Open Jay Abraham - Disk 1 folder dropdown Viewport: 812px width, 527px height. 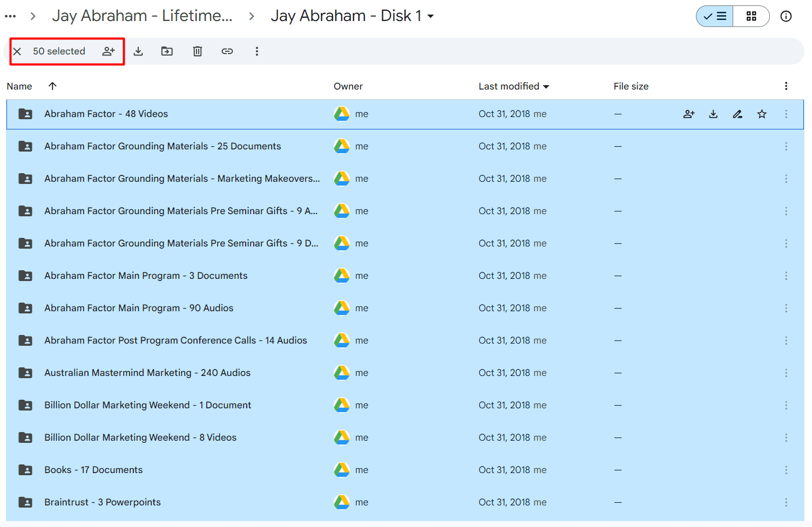[352, 16]
